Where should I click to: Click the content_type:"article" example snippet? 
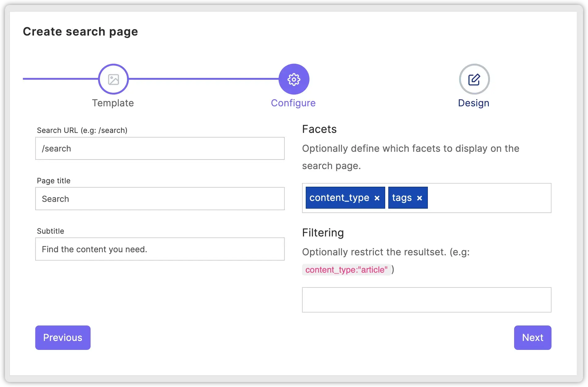[x=347, y=270]
